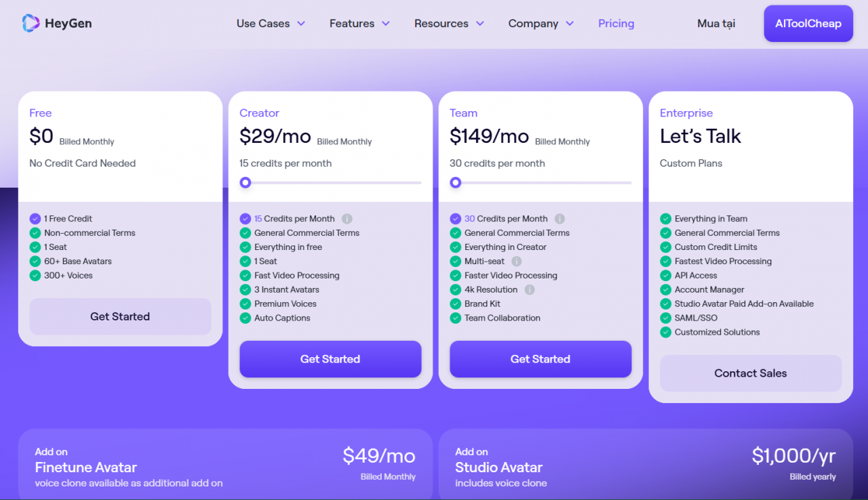
Task: Click checkmark icon beside Team Collaboration
Action: [456, 318]
